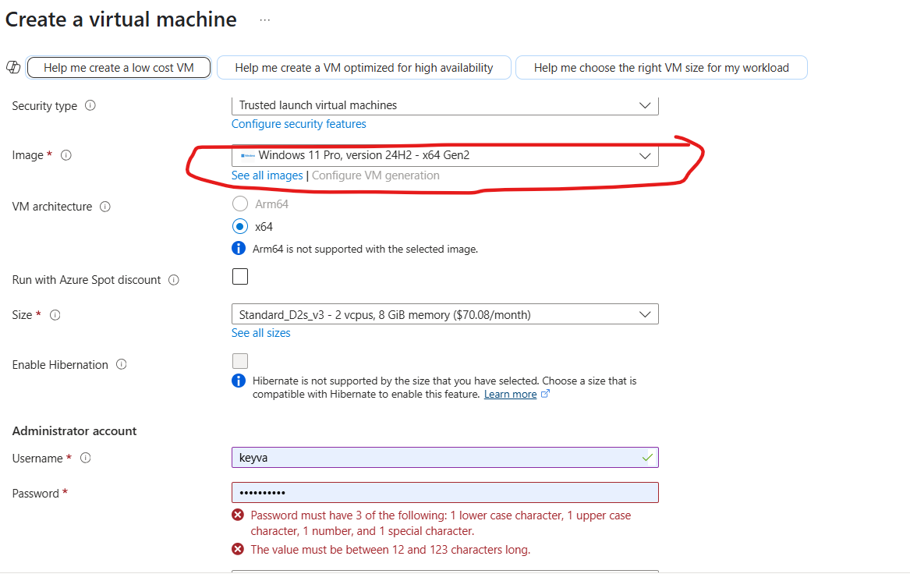Click Configure VM generation link

pyautogui.click(x=376, y=175)
